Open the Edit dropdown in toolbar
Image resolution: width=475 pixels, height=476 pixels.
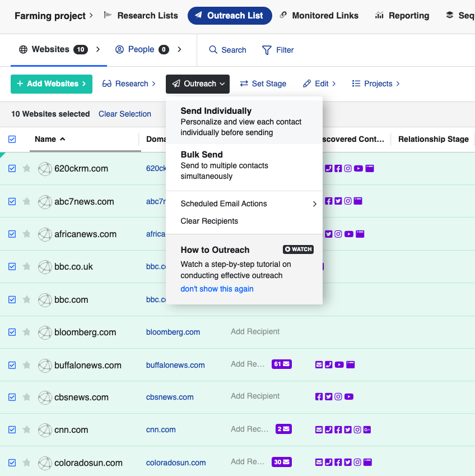click(319, 84)
